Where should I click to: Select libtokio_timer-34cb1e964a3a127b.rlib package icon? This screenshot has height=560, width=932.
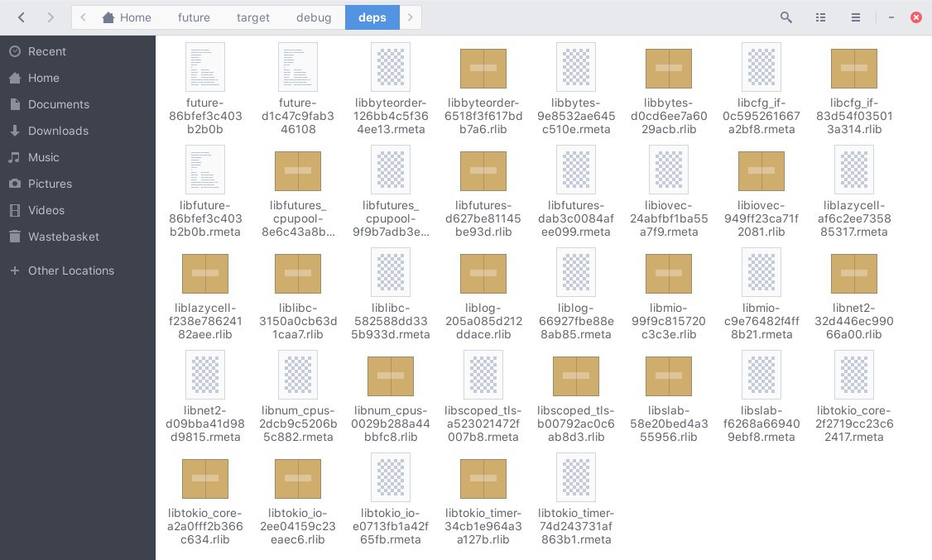click(483, 479)
